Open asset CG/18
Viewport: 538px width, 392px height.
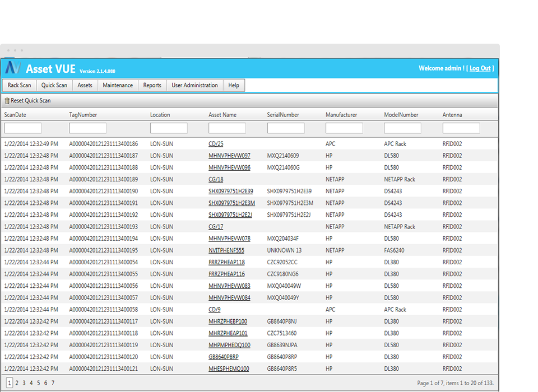tap(215, 179)
